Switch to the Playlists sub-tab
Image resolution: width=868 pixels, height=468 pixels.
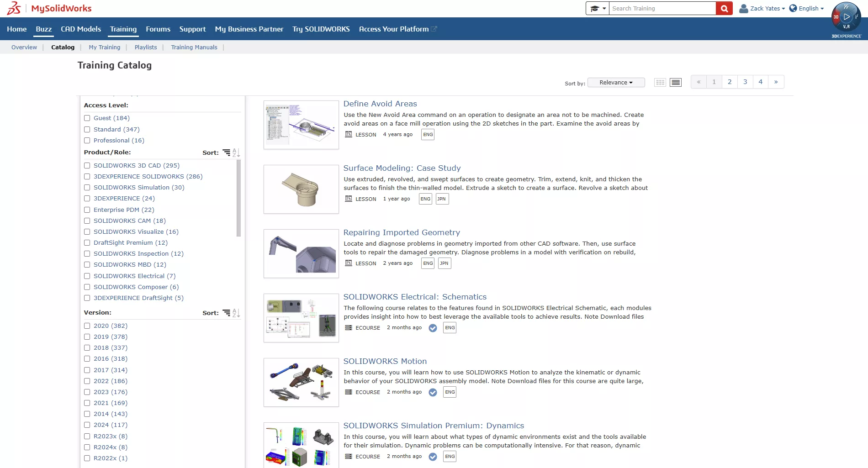[146, 47]
